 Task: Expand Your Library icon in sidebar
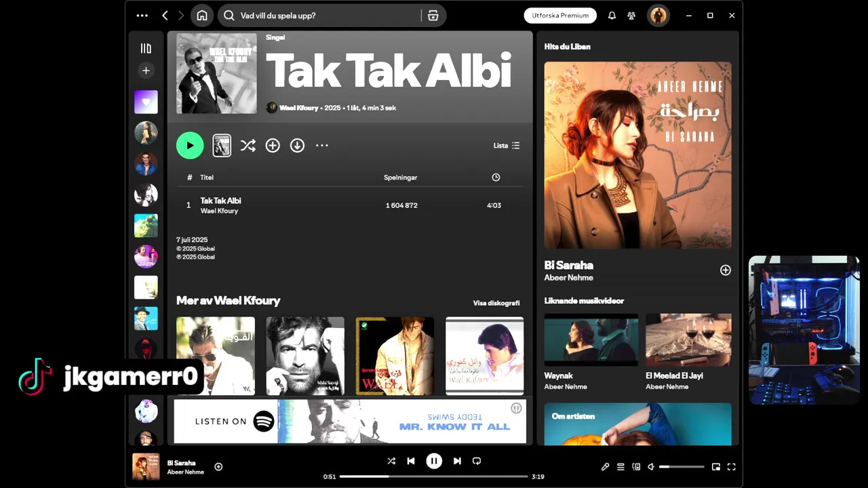146,48
